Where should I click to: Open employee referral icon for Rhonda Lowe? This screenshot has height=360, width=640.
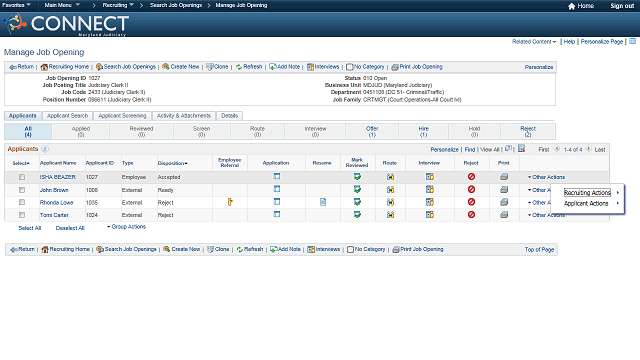tap(230, 202)
